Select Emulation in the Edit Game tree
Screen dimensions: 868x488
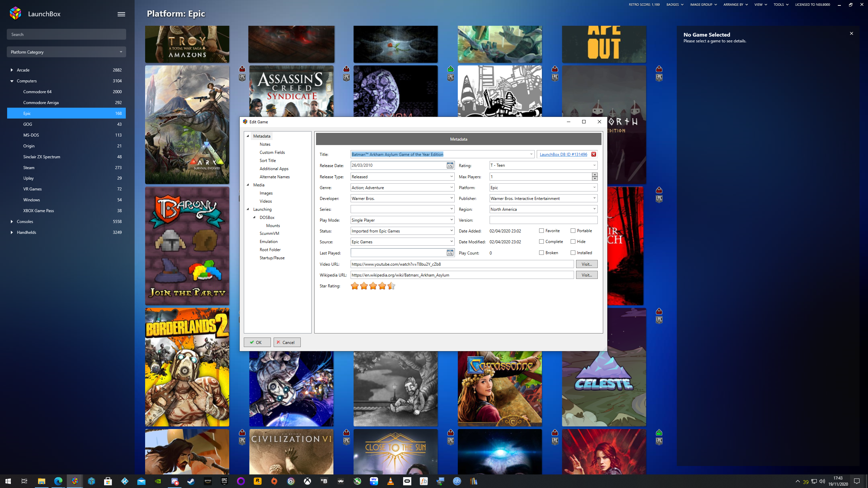pos(269,242)
